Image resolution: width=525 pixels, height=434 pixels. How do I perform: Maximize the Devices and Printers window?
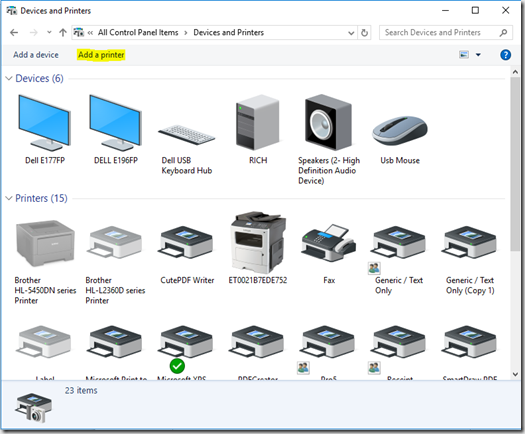click(x=475, y=10)
